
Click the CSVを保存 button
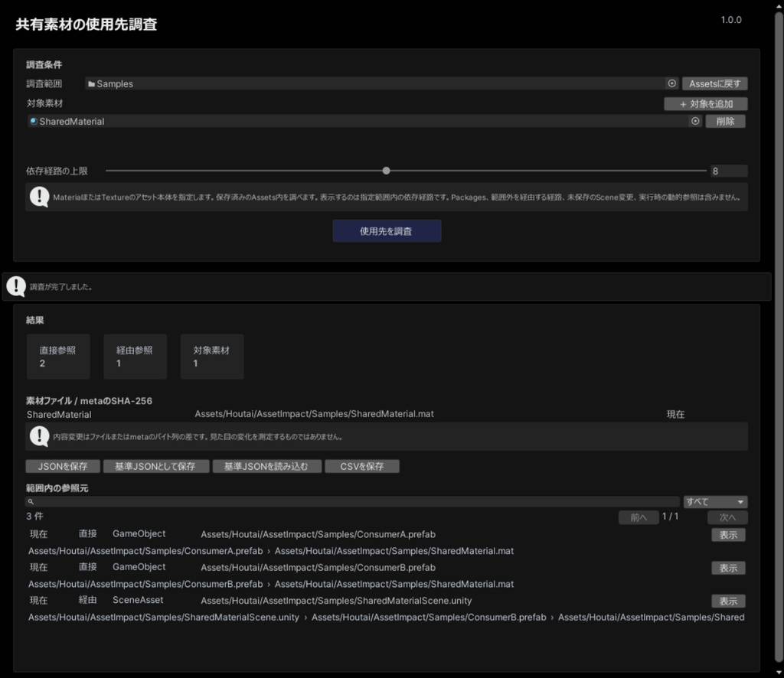[x=362, y=466]
